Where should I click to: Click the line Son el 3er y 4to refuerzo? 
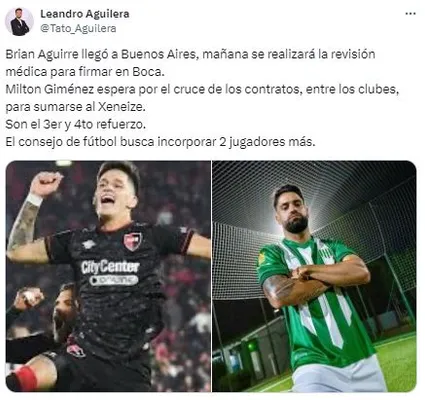76,124
